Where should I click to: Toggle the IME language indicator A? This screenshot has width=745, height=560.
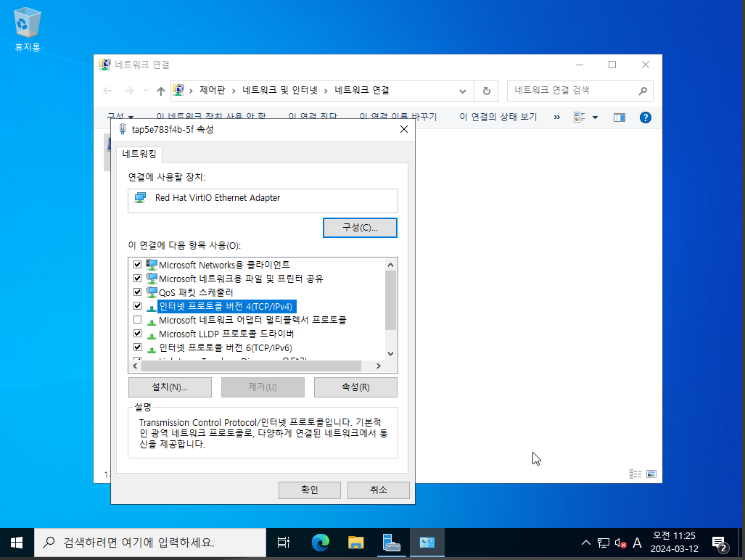(x=637, y=543)
